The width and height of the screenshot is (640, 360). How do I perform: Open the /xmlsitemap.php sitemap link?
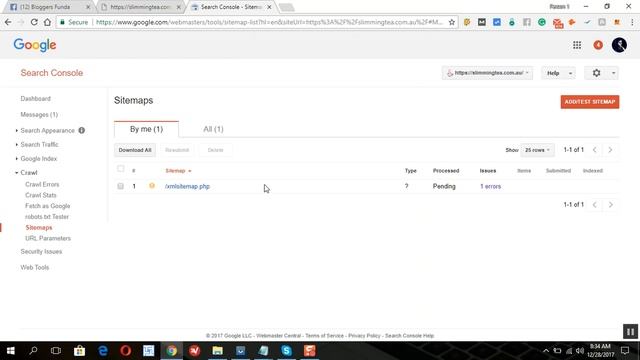click(x=187, y=186)
